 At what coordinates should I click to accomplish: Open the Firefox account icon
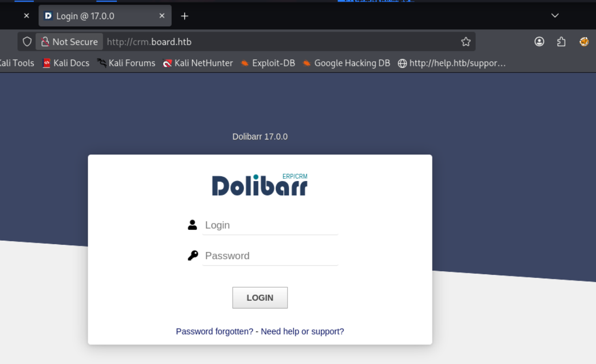pyautogui.click(x=539, y=42)
